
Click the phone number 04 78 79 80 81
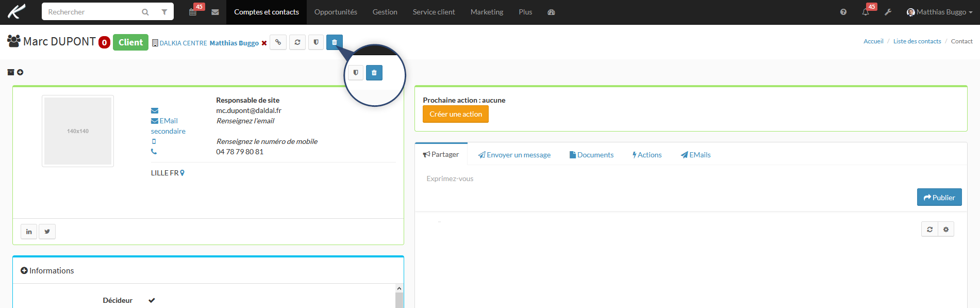[240, 152]
